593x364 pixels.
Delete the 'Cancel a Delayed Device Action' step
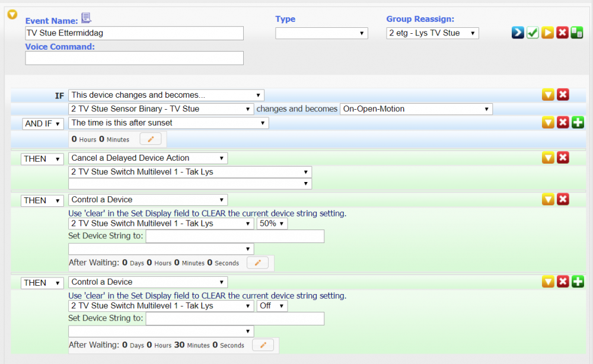563,158
